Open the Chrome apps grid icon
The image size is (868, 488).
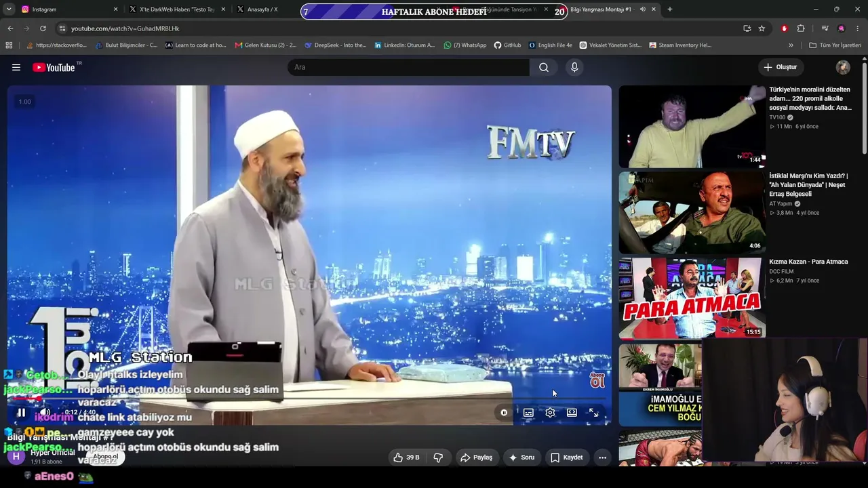coord(9,45)
